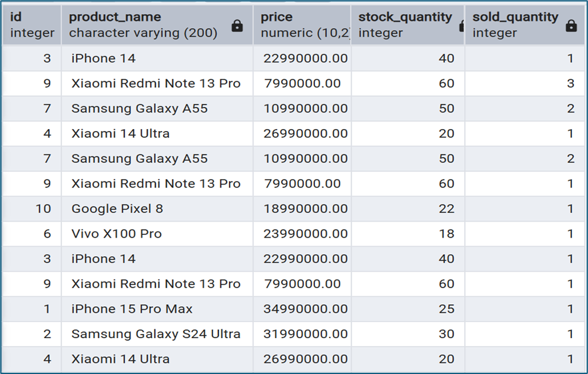Screen dimensions: 588x374
Task: Select the Vivo X100 Pro cell
Action: coord(117,234)
